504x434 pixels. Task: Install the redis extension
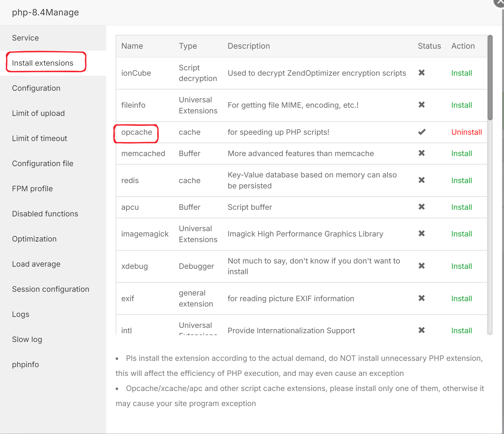point(461,181)
